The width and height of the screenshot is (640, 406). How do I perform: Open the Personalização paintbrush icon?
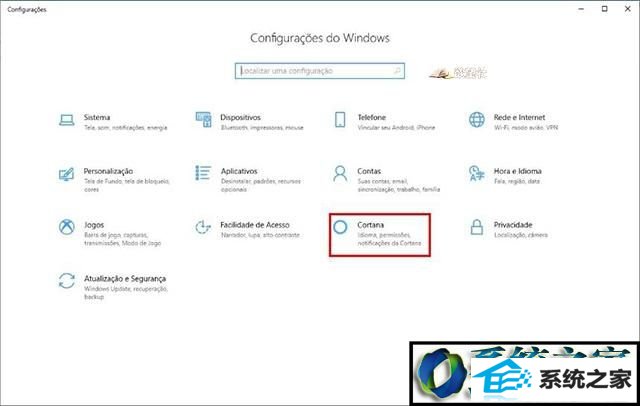pos(67,175)
